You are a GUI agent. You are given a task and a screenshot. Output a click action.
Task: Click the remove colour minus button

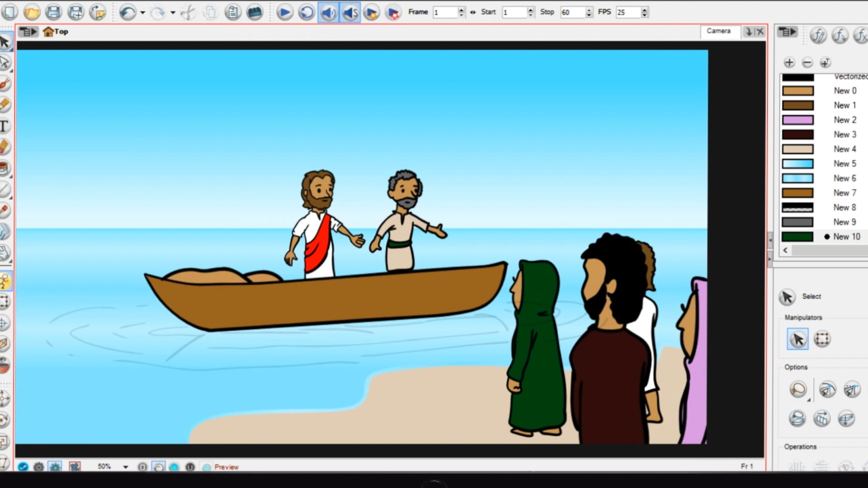pyautogui.click(x=807, y=63)
